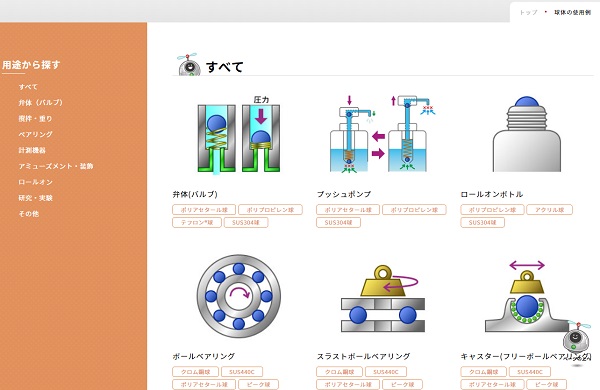Click SUS304球 tag under ロールオンボトル
This screenshot has width=600, height=390.
483,222
